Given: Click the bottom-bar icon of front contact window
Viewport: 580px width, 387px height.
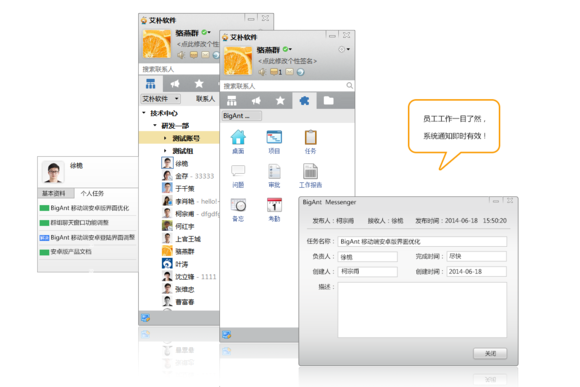Looking at the screenshot, I should 226,335.
